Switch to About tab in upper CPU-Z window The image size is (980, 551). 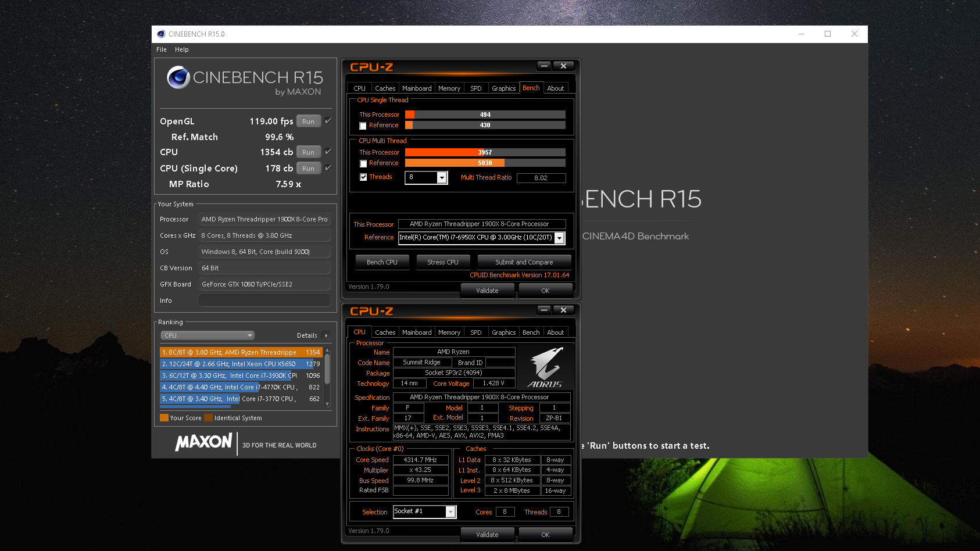click(556, 88)
